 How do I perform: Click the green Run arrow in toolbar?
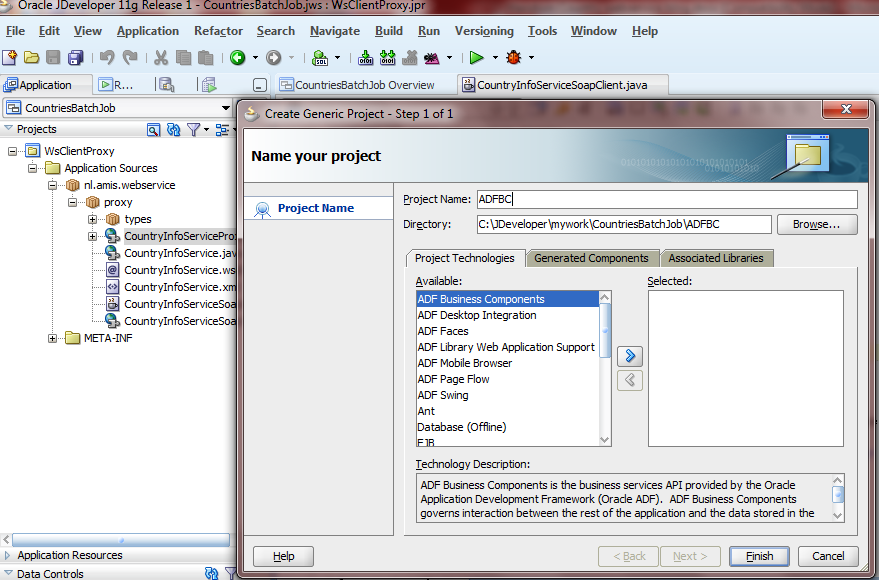477,58
